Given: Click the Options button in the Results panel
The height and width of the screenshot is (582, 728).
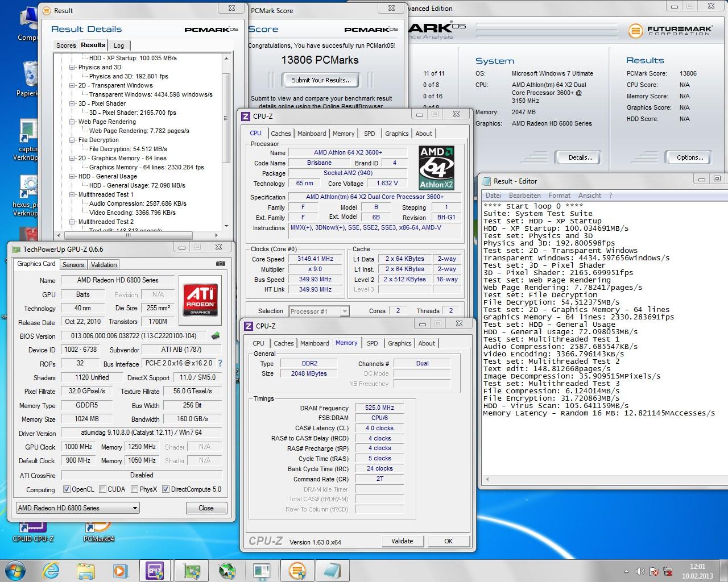Looking at the screenshot, I should [690, 157].
